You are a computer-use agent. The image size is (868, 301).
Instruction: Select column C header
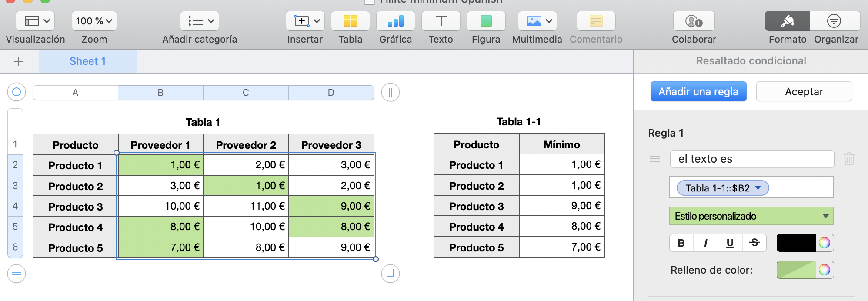tap(246, 93)
